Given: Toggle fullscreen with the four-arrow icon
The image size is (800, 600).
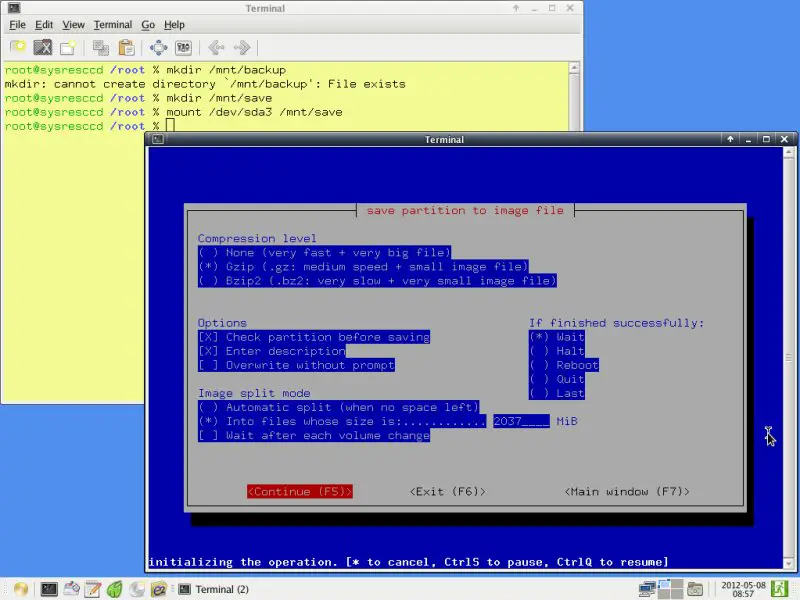Looking at the screenshot, I should click(x=158, y=47).
